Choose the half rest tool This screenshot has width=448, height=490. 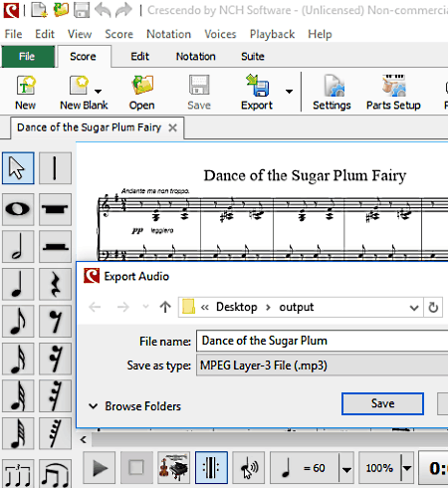pos(55,247)
